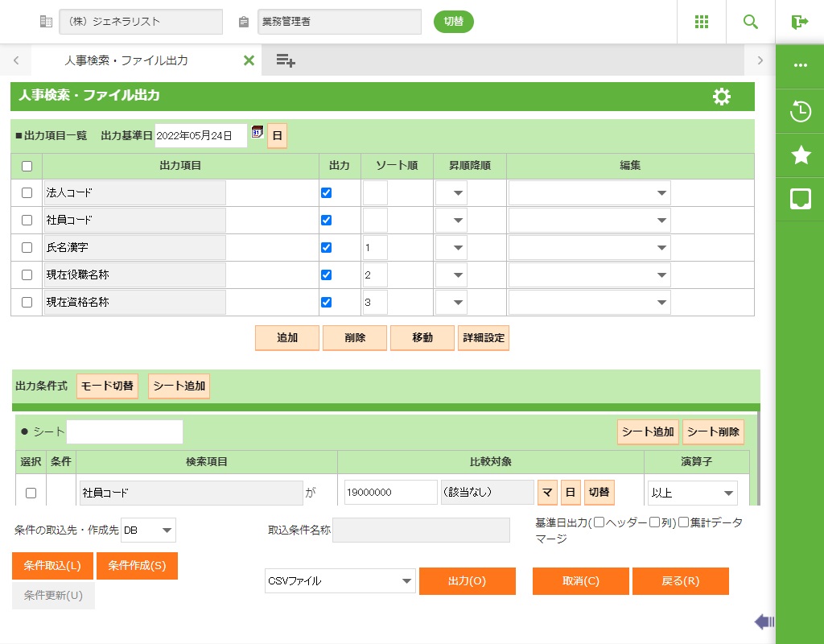The height and width of the screenshot is (644, 824).
Task: Open calendar picker next to 出力基準日
Action: (257, 133)
